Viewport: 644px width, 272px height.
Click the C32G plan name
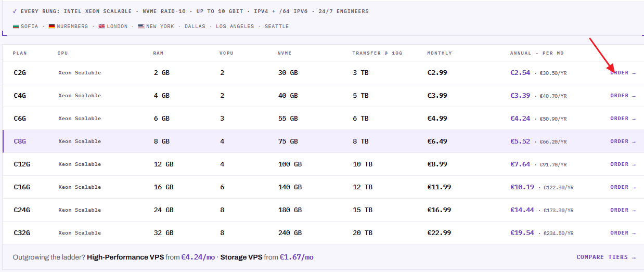coord(22,233)
